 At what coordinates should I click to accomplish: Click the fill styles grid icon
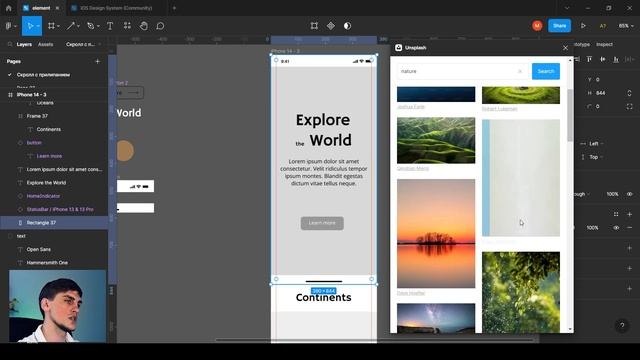616,214
